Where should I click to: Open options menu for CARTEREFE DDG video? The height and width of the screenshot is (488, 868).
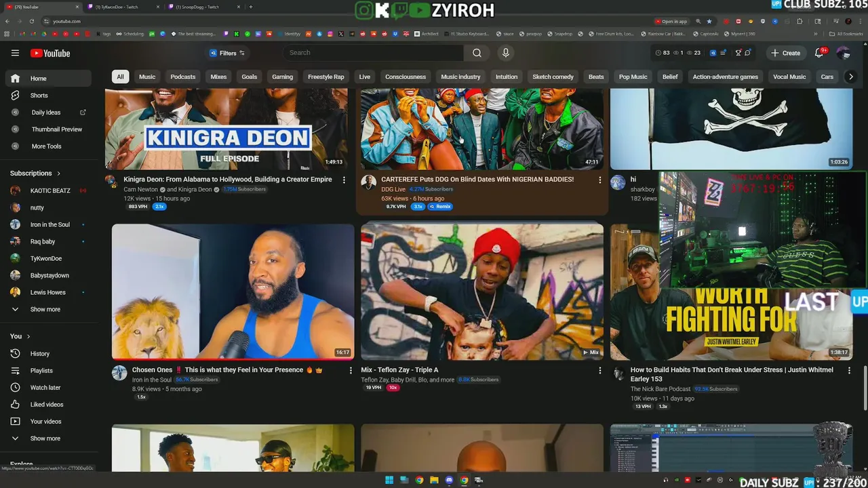[x=599, y=180]
